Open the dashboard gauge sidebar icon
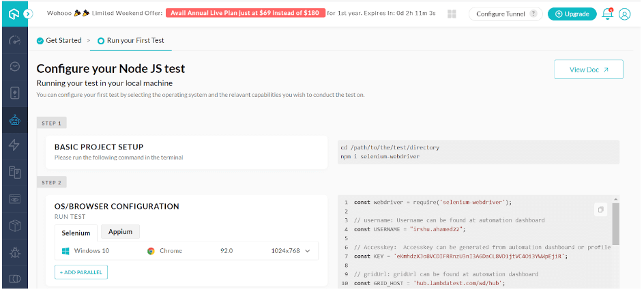 [14, 40]
